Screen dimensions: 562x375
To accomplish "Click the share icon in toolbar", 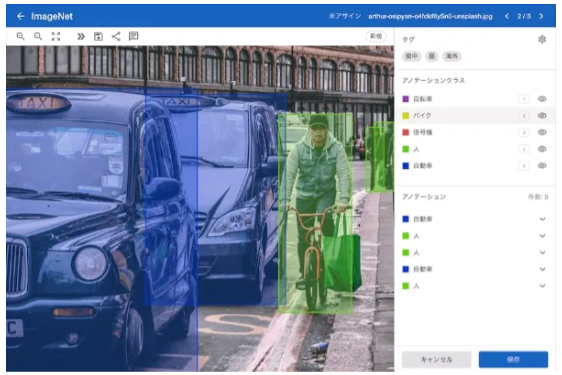I will click(x=116, y=36).
